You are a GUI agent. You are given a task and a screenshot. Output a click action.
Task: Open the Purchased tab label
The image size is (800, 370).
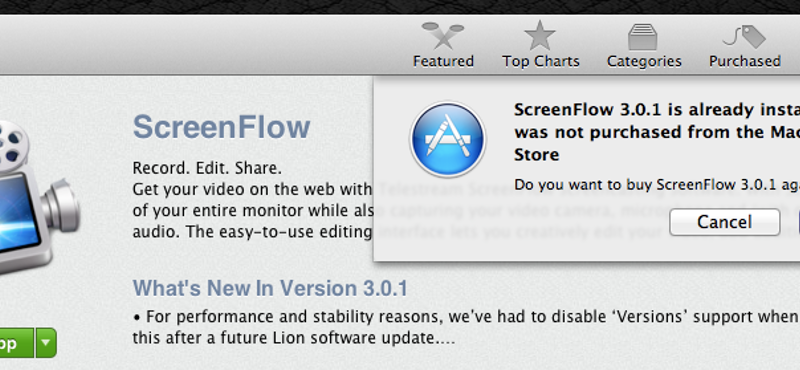coord(744,61)
